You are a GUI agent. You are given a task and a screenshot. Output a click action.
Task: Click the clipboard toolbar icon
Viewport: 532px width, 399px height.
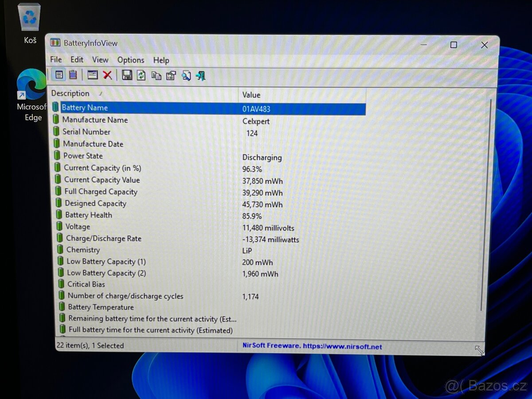(x=72, y=75)
